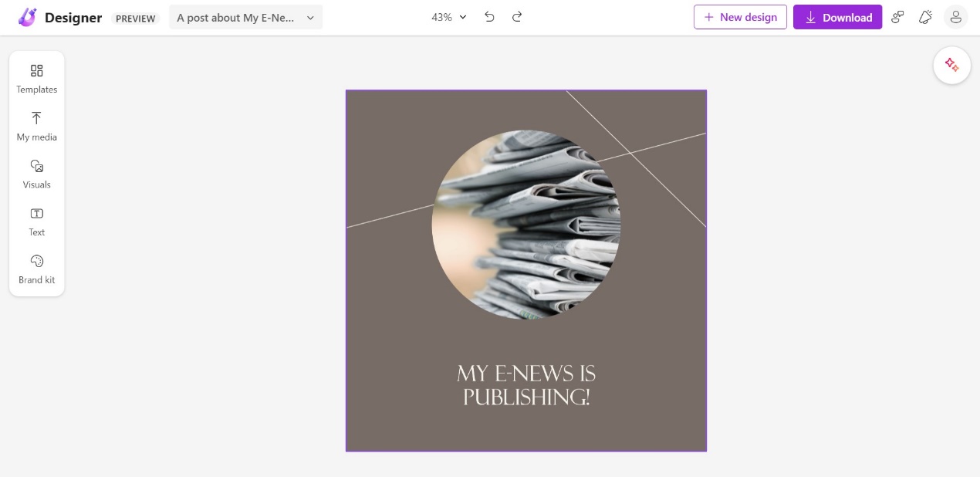Open the notifications bell
This screenshot has height=477, width=980.
pos(925,17)
